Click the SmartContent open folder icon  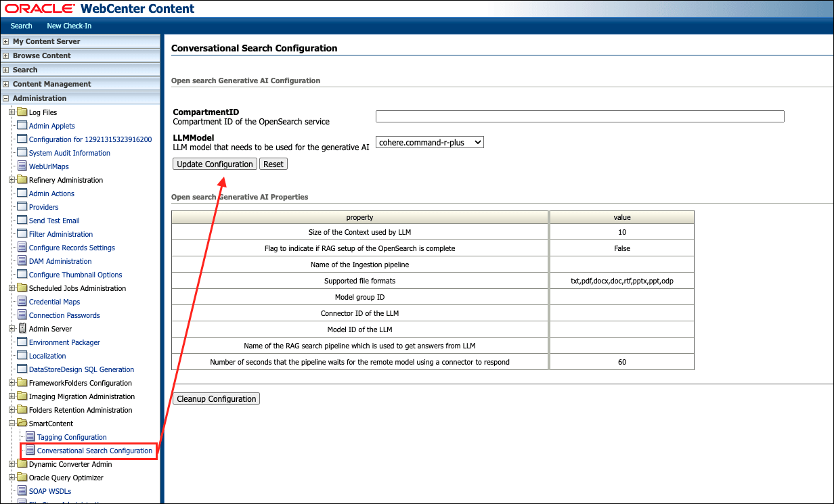(22, 423)
